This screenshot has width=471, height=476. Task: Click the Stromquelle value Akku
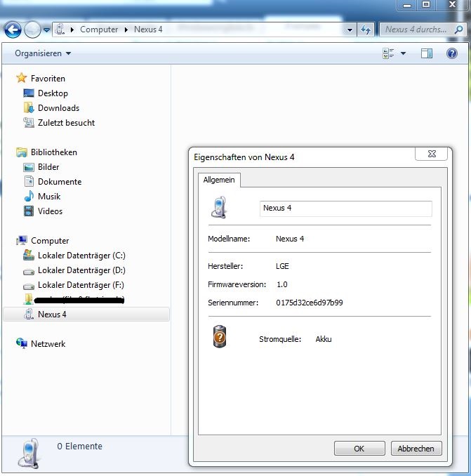point(324,339)
